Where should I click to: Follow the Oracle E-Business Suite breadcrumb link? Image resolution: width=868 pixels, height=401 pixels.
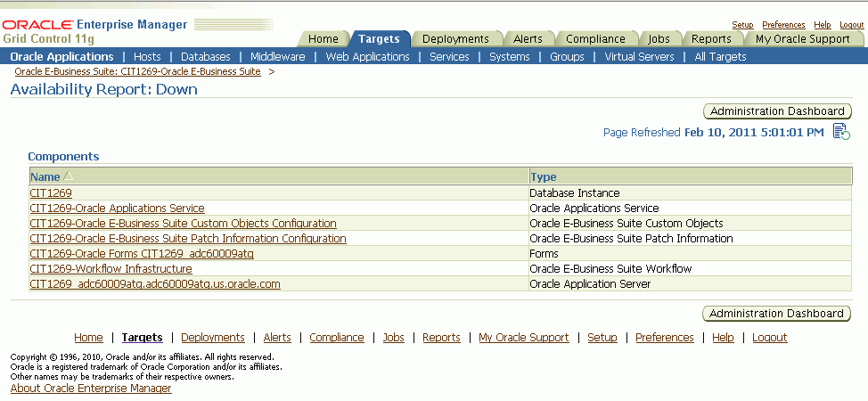tap(138, 71)
